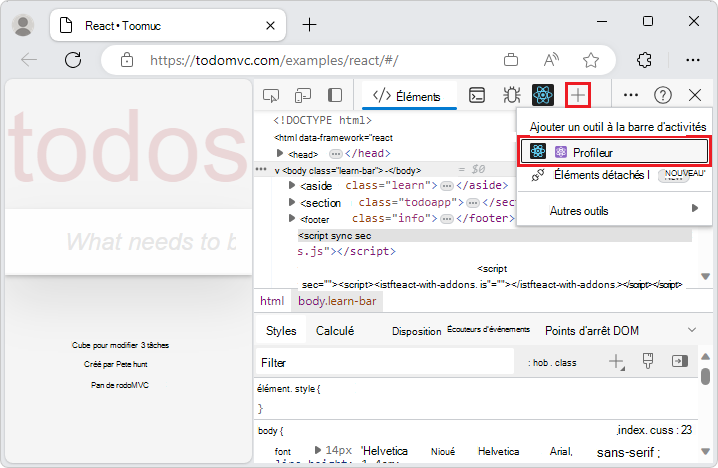Open the Autres outils submenu
Viewport: 718px width, 468px height.
tap(615, 211)
